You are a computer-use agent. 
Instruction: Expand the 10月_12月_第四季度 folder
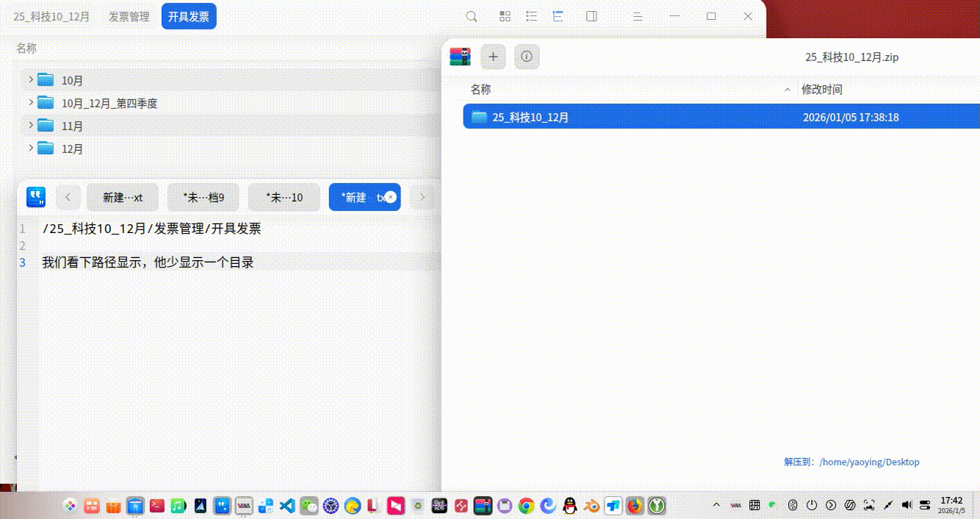click(31, 102)
